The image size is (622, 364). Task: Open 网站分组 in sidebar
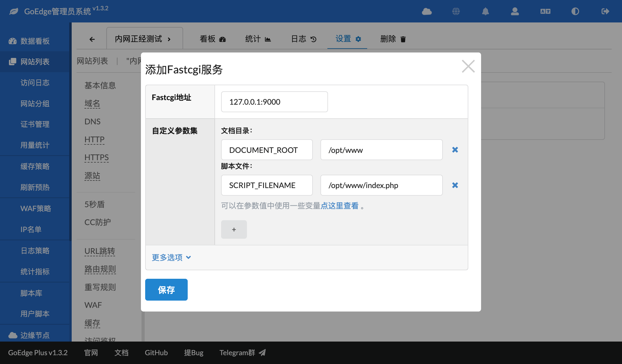[x=35, y=103]
